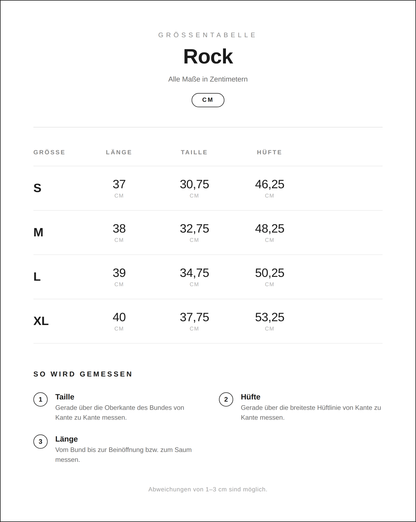
Task: Choose the size M row label
Action: (x=38, y=232)
